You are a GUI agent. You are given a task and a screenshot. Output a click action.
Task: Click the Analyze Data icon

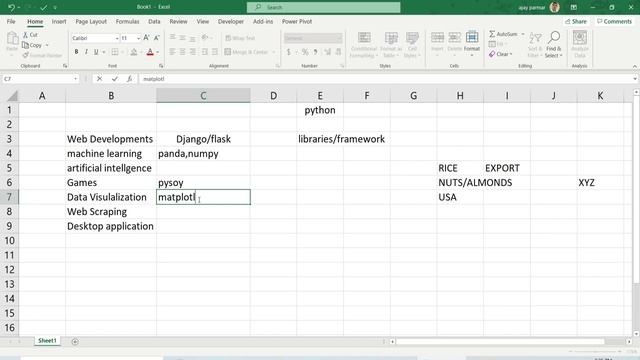580,44
